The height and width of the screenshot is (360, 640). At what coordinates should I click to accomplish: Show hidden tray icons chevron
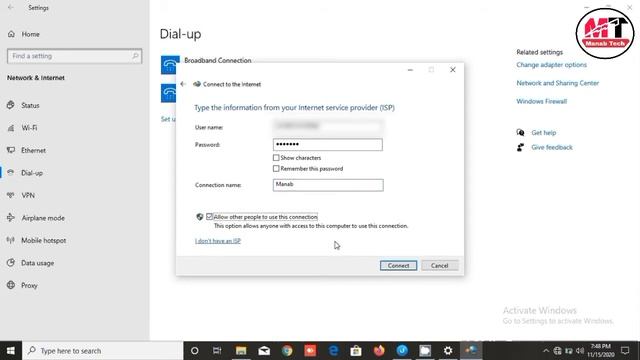click(546, 351)
